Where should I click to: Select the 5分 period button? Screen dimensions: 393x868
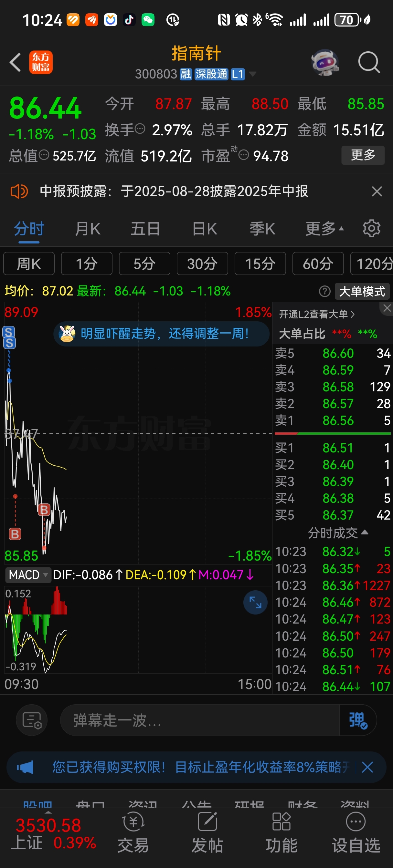point(144,263)
